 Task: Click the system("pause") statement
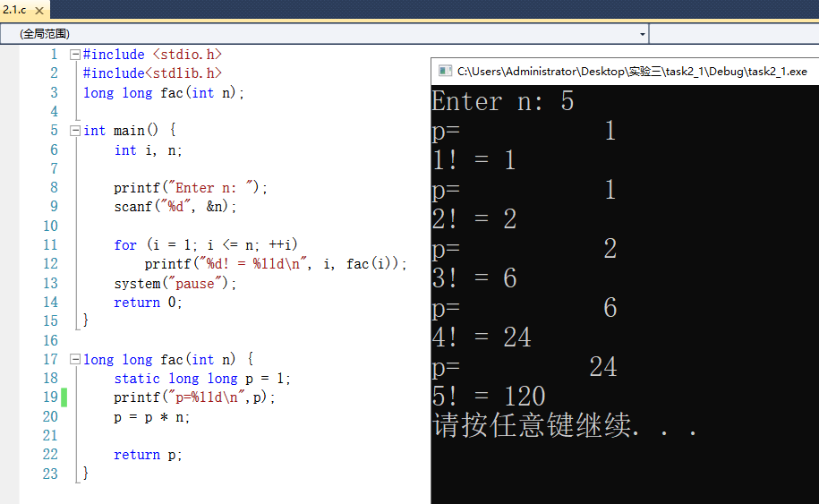click(x=175, y=284)
